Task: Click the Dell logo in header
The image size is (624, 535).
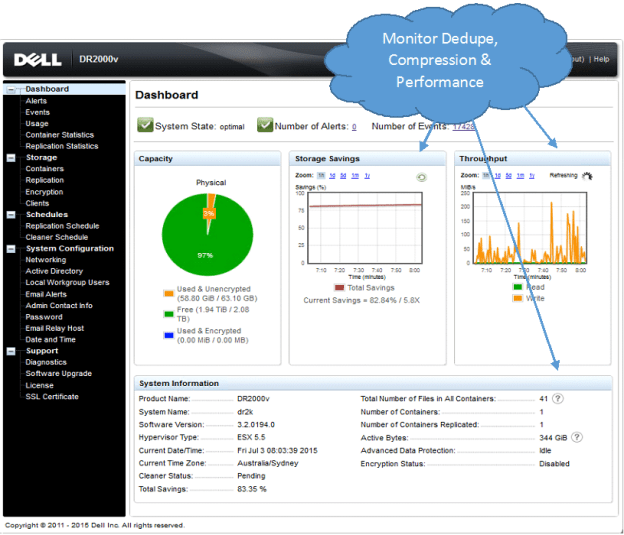Action: point(38,60)
